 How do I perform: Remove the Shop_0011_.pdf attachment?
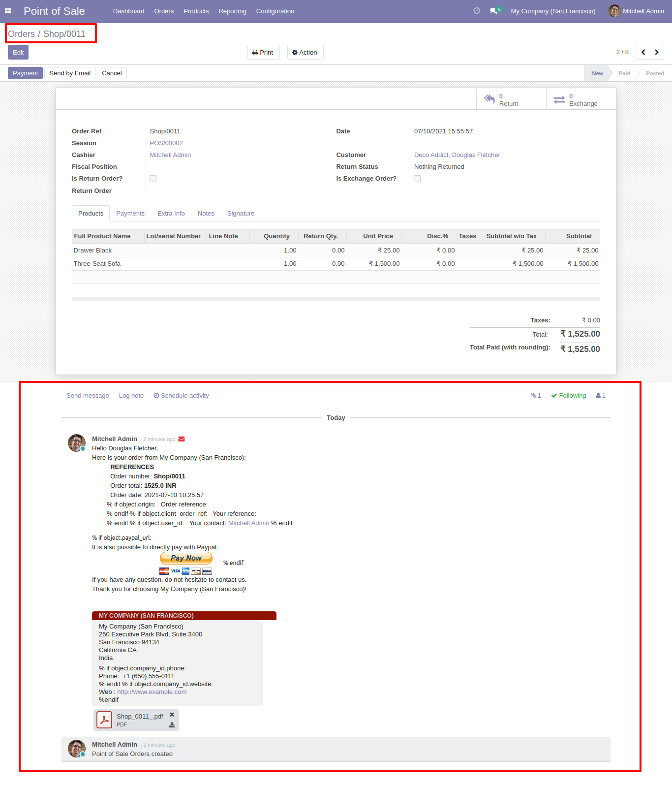[x=172, y=715]
